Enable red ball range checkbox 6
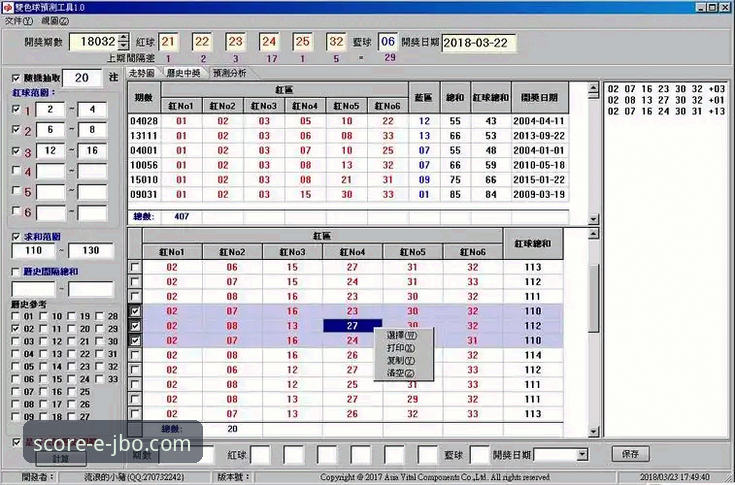The height and width of the screenshot is (485, 735). tap(16, 211)
